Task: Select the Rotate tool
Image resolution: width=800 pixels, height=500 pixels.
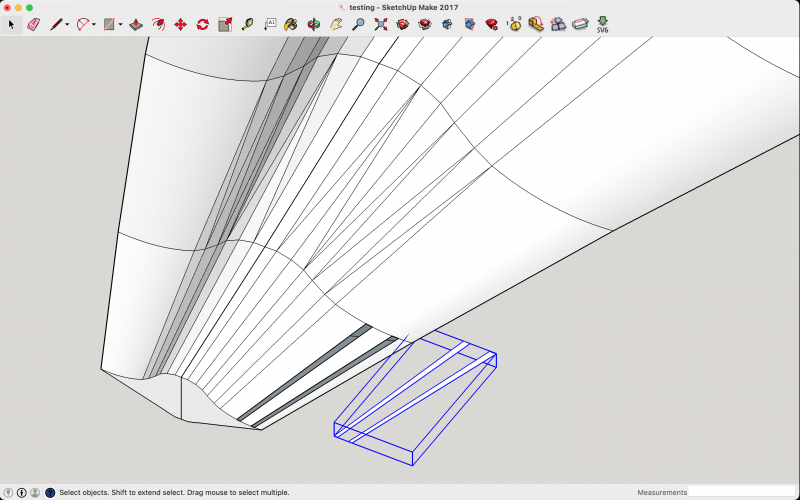Action: [x=202, y=24]
